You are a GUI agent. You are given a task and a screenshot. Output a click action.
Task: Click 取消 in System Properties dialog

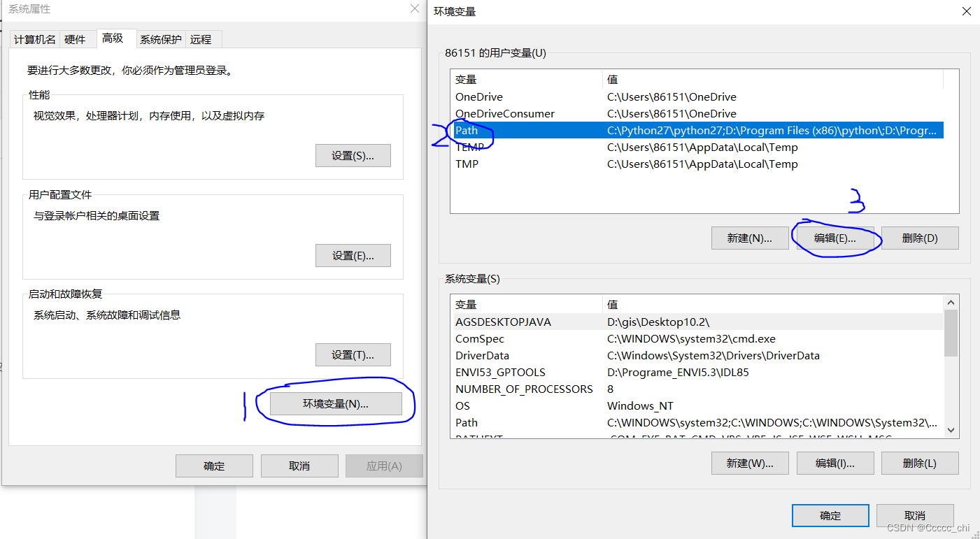(x=299, y=466)
